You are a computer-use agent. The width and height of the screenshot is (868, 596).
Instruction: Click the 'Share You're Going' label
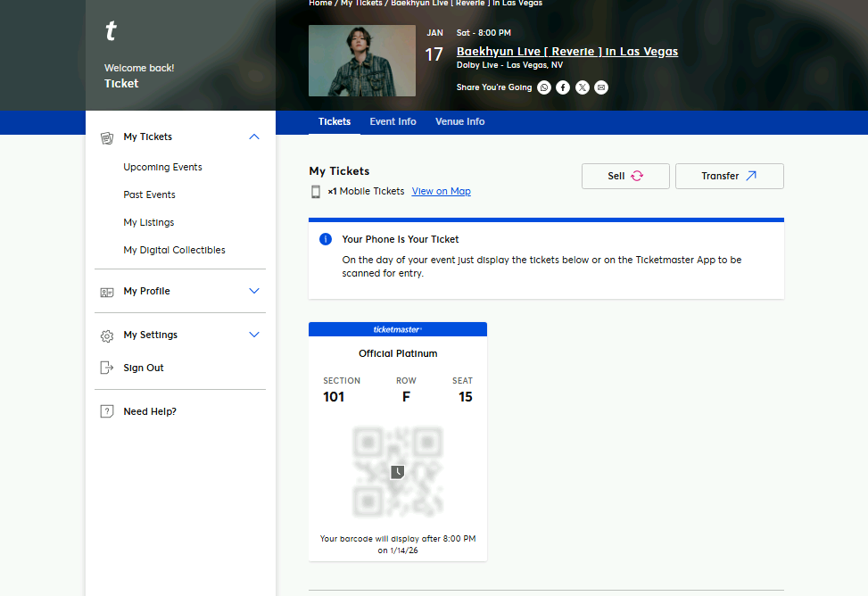pyautogui.click(x=494, y=87)
